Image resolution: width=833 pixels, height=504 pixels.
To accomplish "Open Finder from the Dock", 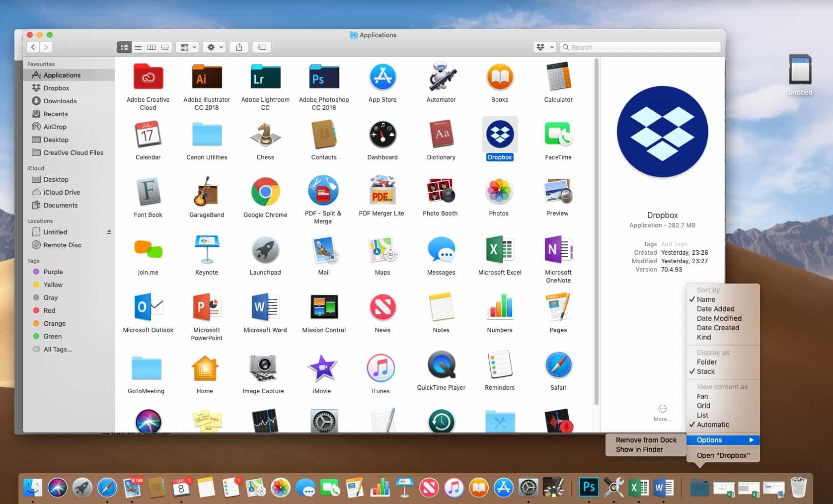I will [33, 488].
